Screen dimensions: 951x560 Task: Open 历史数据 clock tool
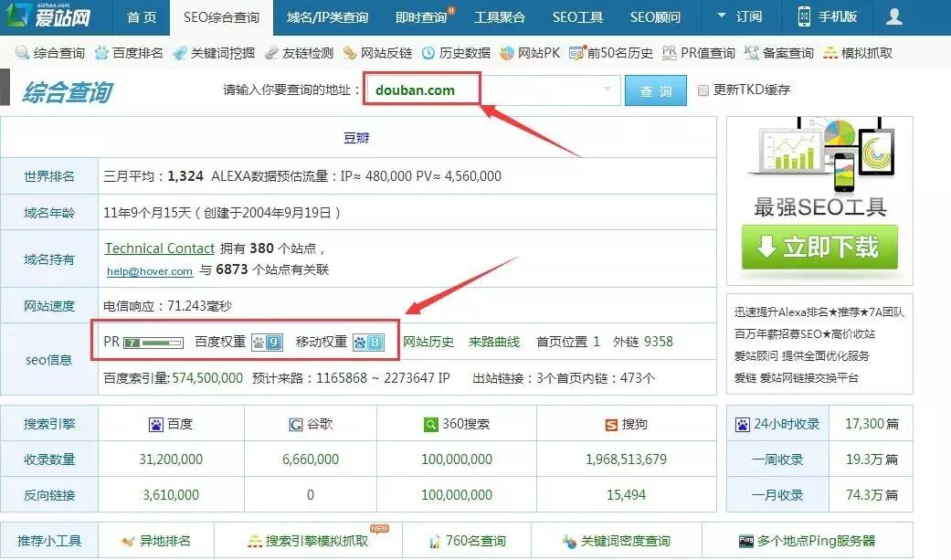coord(456,53)
